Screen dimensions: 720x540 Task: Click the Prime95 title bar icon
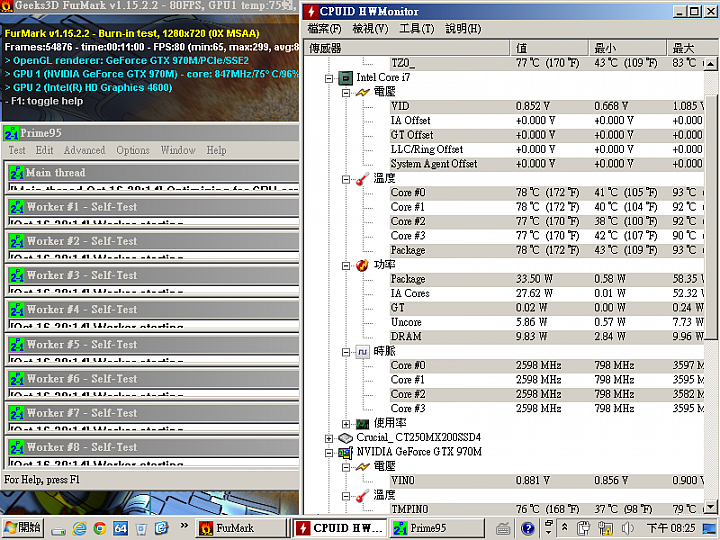coord(11,133)
